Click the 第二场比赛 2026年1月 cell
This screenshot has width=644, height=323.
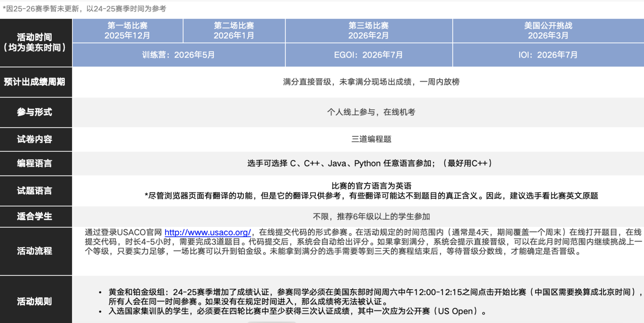click(x=234, y=31)
